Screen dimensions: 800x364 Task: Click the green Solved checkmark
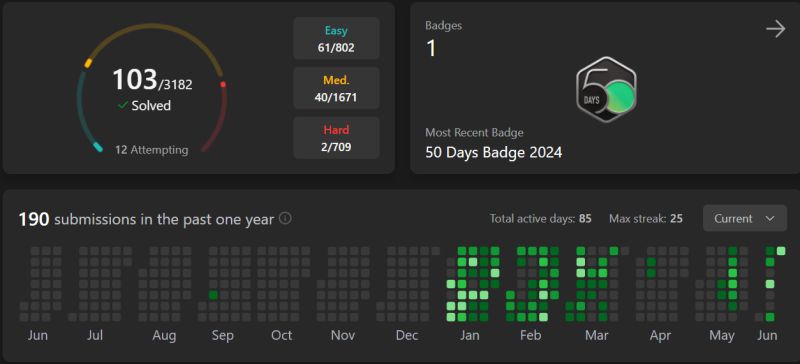[x=122, y=105]
